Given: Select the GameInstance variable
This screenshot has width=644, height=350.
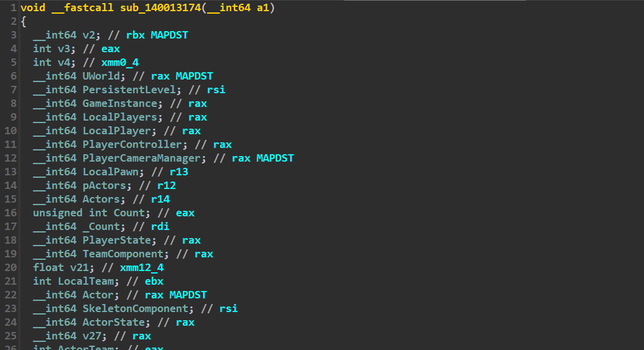Looking at the screenshot, I should pos(119,104).
